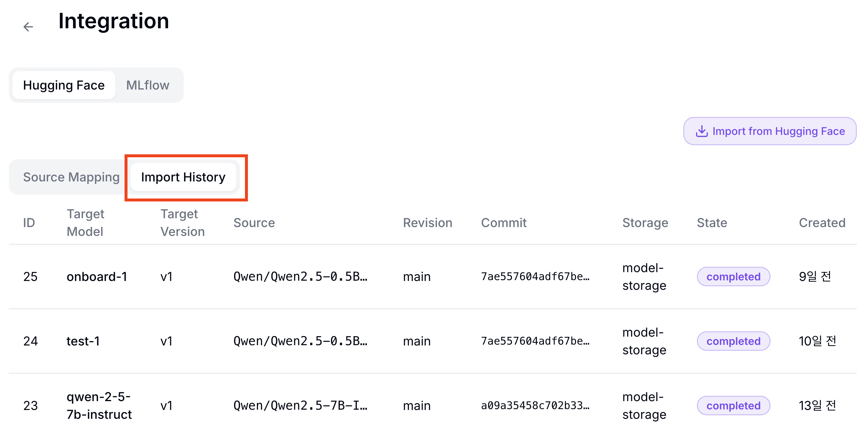Click the State column header

point(712,223)
